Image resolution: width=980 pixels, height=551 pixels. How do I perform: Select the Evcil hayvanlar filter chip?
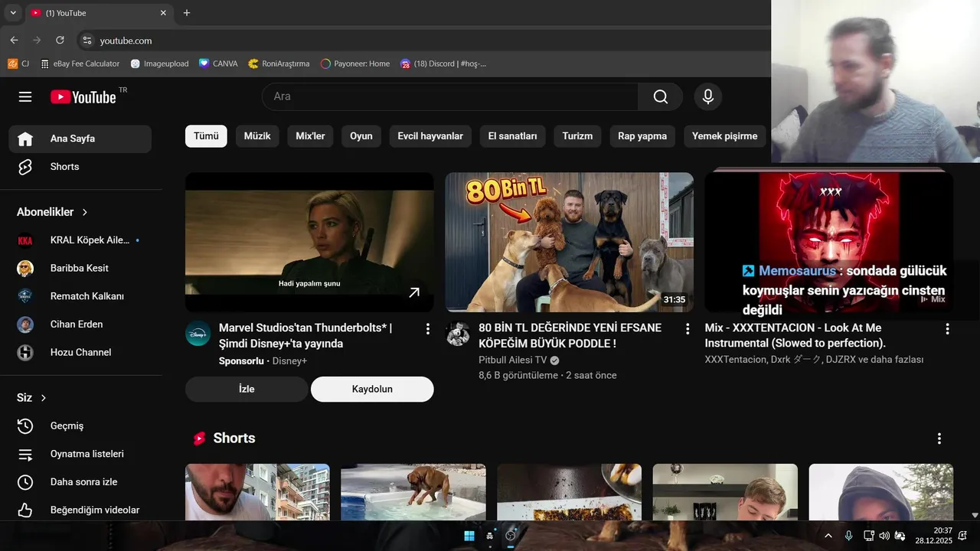[430, 136]
